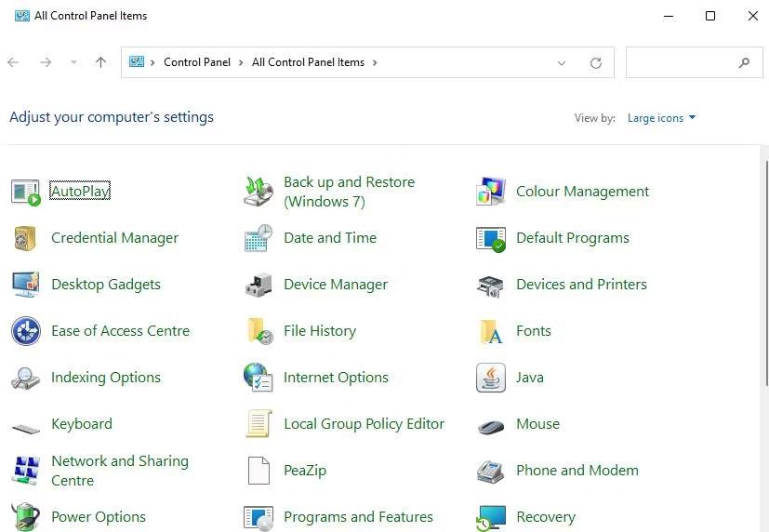Open the Programs and Features icon
The width and height of the screenshot is (769, 532).
(x=259, y=518)
